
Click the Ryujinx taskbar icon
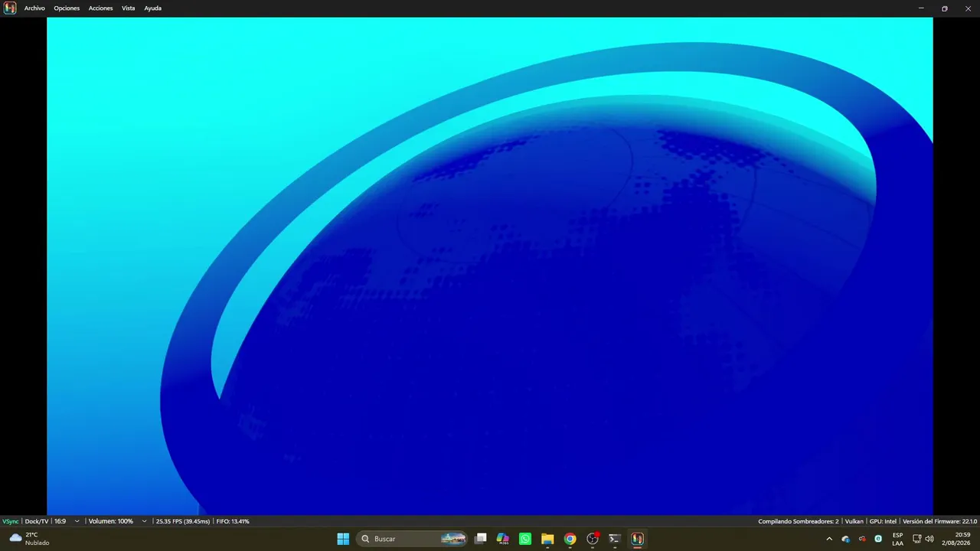[637, 539]
